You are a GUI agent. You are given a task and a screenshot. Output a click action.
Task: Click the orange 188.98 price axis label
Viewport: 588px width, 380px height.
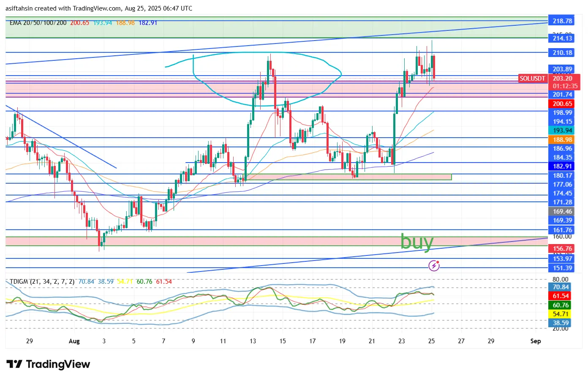point(562,140)
